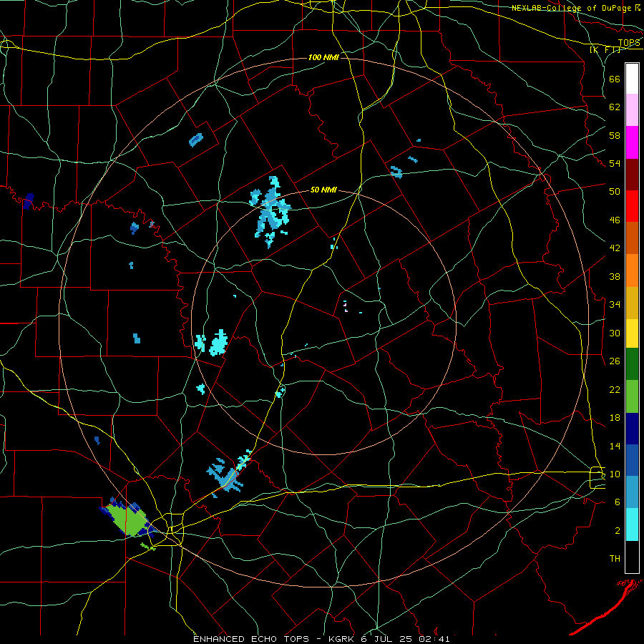Click the navy blue legend swatch
The width and height of the screenshot is (644, 644).
pyautogui.click(x=632, y=429)
